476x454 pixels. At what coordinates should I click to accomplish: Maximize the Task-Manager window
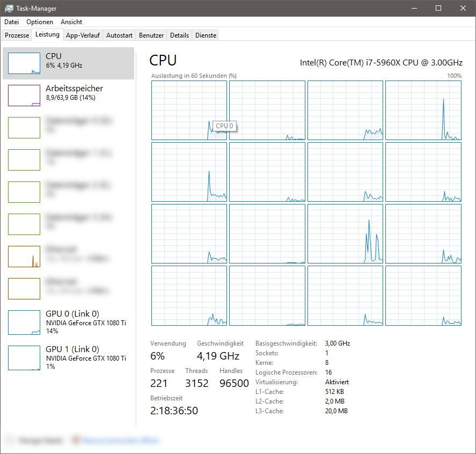pos(438,9)
